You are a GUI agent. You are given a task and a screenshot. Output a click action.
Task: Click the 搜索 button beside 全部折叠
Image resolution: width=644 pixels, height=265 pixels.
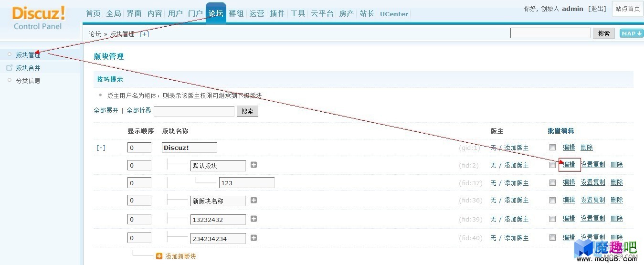click(247, 111)
